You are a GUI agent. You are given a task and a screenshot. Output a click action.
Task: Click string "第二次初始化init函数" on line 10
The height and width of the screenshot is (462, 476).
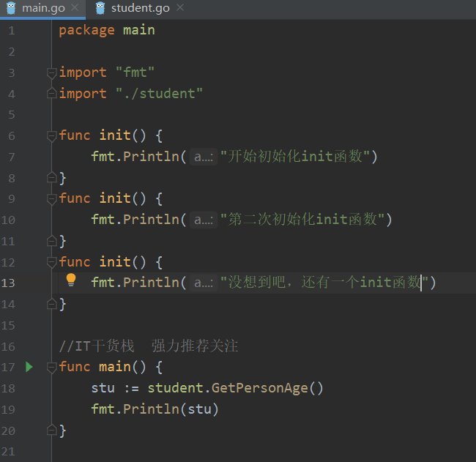[302, 220]
